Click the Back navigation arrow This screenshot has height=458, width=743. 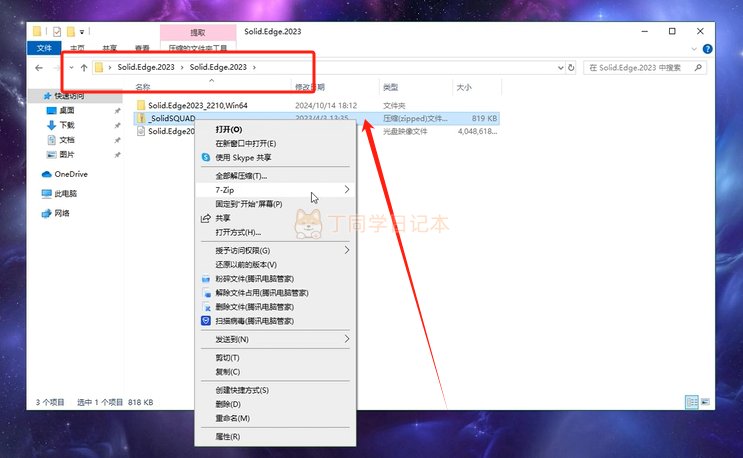[x=39, y=68]
